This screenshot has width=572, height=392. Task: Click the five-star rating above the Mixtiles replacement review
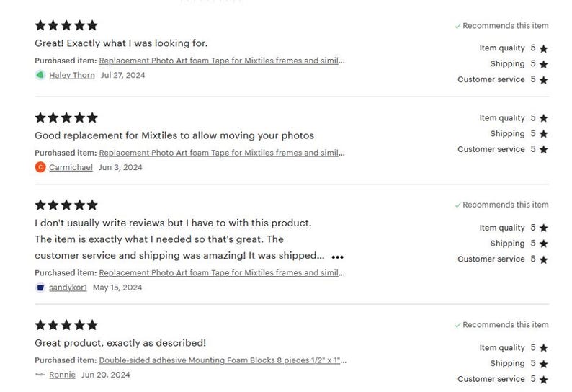(x=66, y=117)
